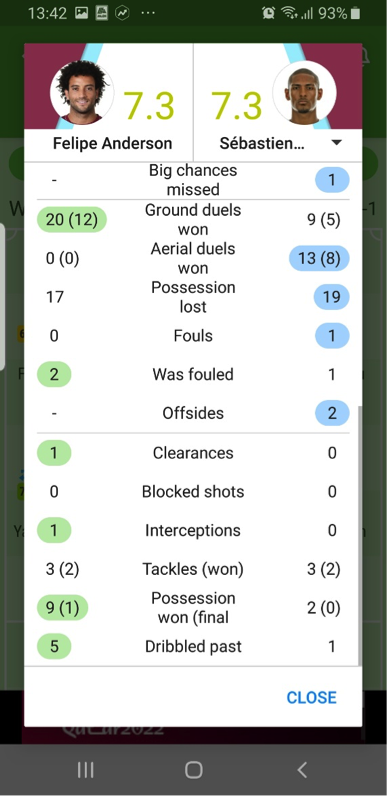Tap Android back arrow icon
Image resolution: width=387 pixels, height=796 pixels.
pyautogui.click(x=302, y=770)
